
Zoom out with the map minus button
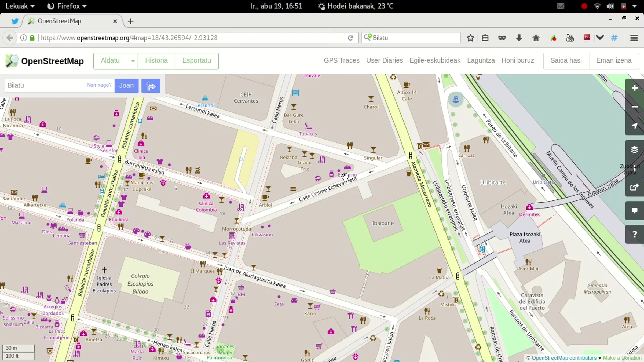point(635,107)
